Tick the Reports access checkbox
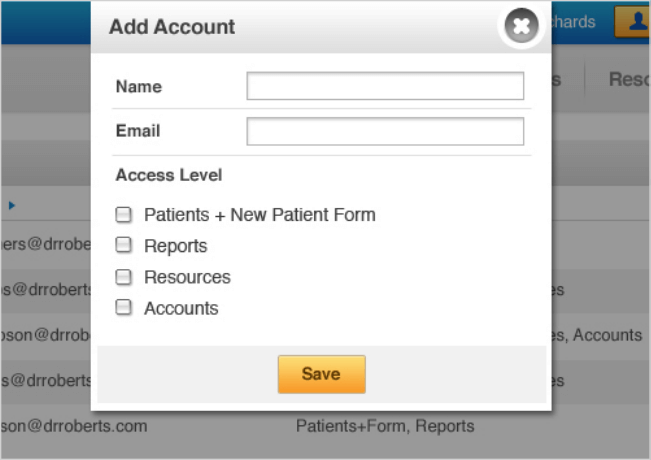Viewport: 651px width, 460px height. pyautogui.click(x=124, y=245)
